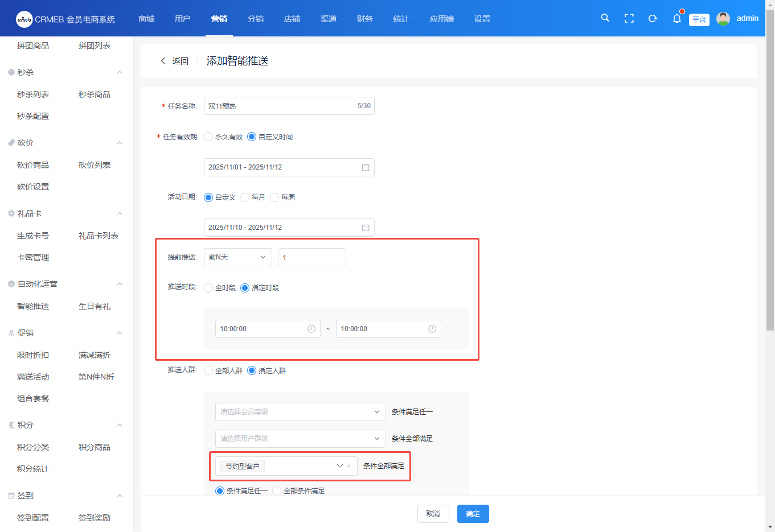
Task: Collapse the 秒杀 sidebar section
Action: [120, 72]
